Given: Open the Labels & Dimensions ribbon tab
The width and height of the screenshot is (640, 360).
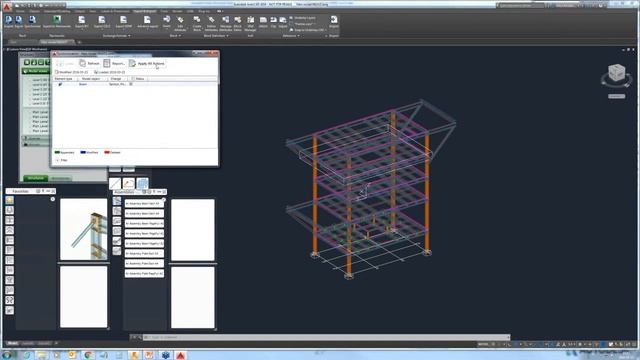Looking at the screenshot, I should (115, 11).
